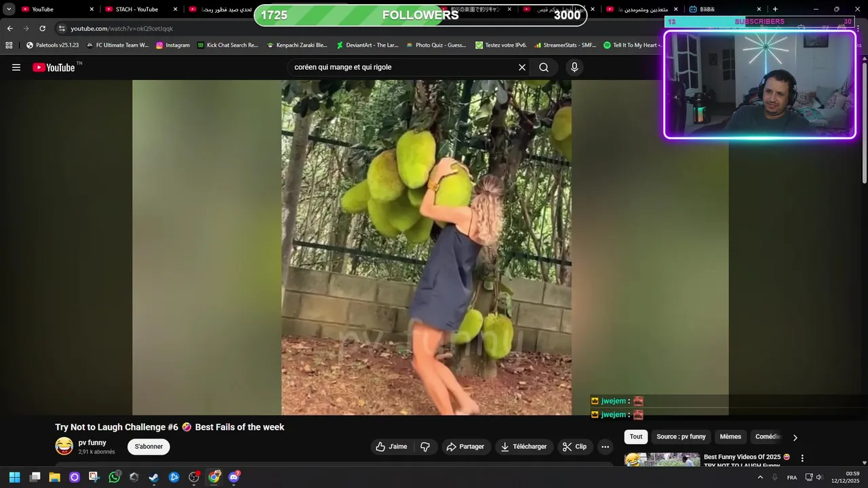The width and height of the screenshot is (868, 488).
Task: Open the taskbar volume icon
Action: tap(819, 477)
